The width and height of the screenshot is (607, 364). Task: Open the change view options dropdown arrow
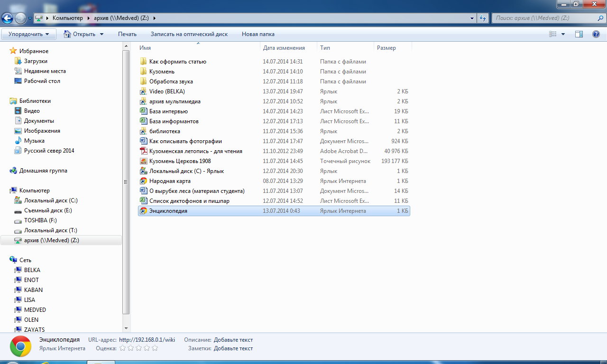563,34
